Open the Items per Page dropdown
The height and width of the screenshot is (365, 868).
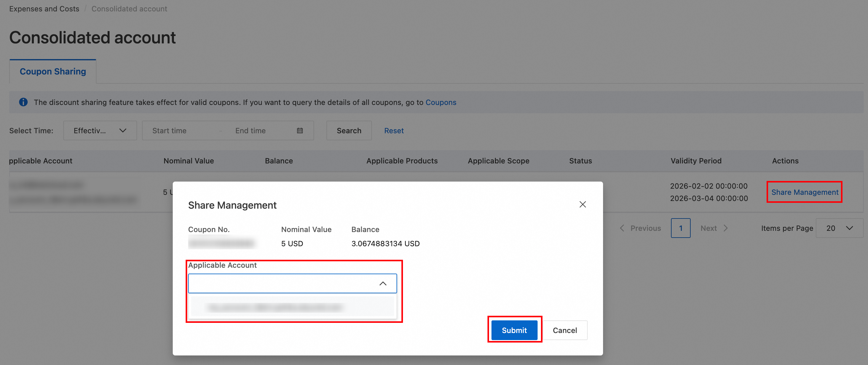pyautogui.click(x=839, y=228)
